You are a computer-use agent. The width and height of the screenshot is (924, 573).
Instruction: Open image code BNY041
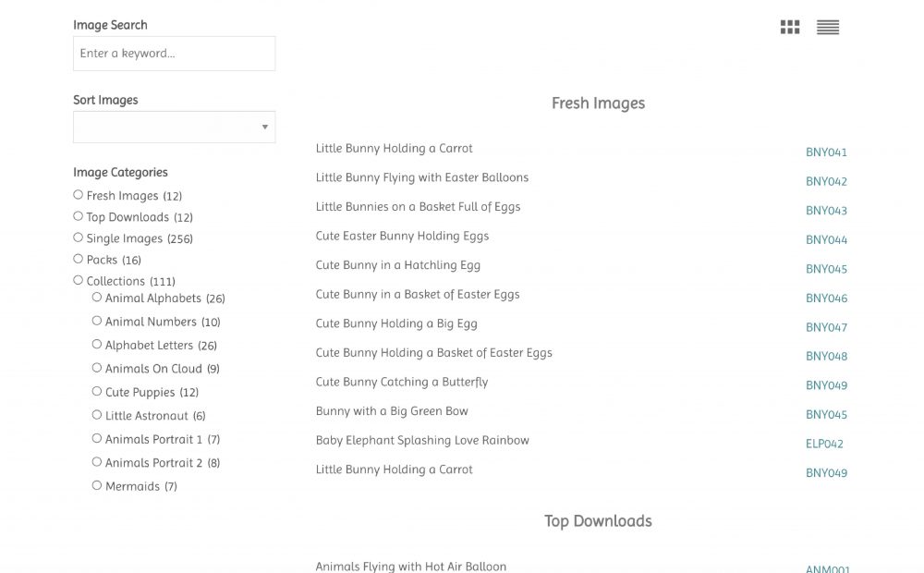point(826,152)
